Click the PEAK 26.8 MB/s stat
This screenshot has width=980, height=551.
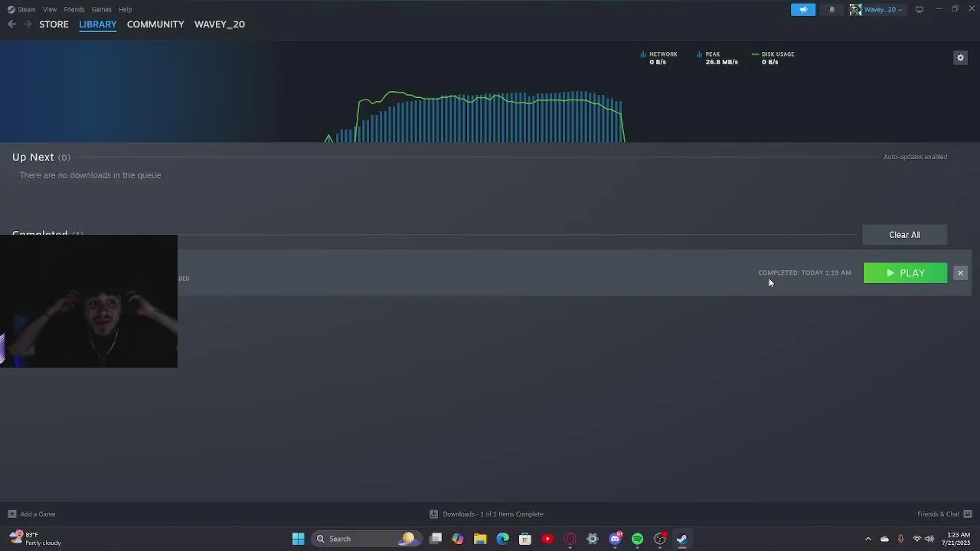(x=717, y=58)
